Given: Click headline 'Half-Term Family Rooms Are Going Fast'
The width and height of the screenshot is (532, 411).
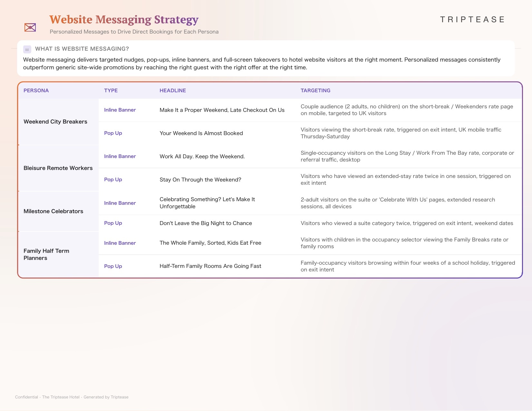Looking at the screenshot, I should point(210,266).
